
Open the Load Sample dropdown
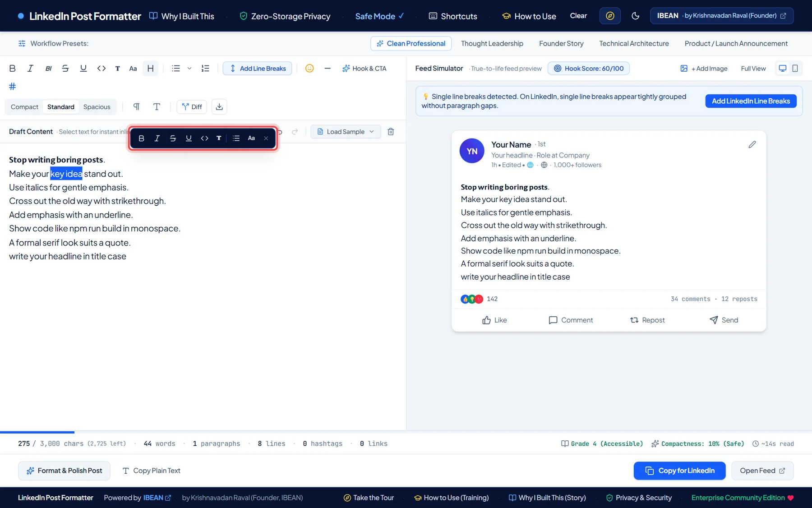click(x=346, y=132)
